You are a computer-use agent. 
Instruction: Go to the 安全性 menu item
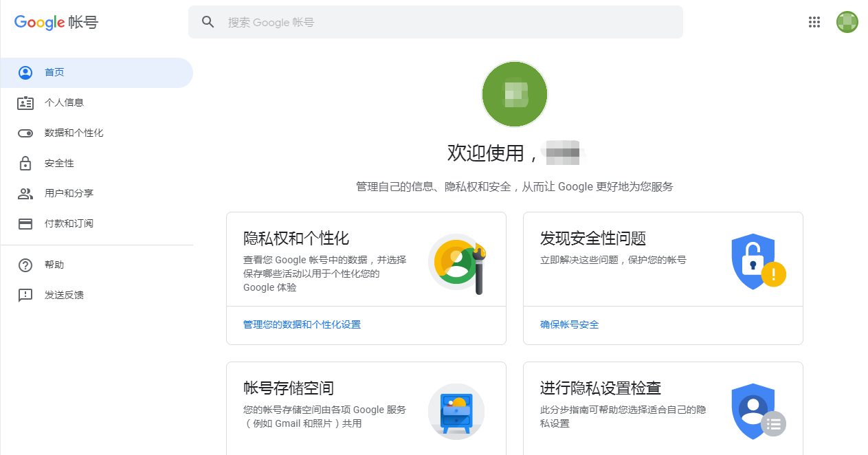coord(96,164)
